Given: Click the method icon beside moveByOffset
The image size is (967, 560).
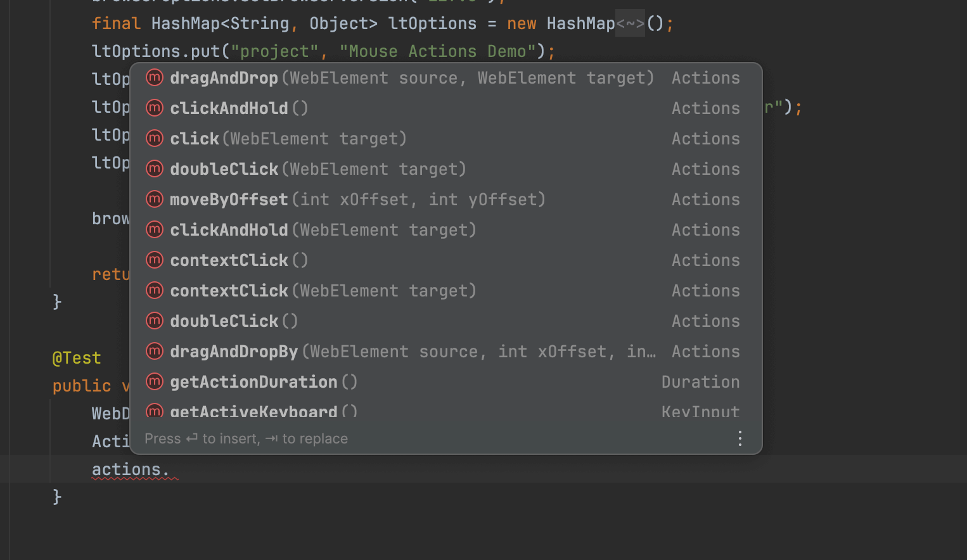Looking at the screenshot, I should pos(154,199).
